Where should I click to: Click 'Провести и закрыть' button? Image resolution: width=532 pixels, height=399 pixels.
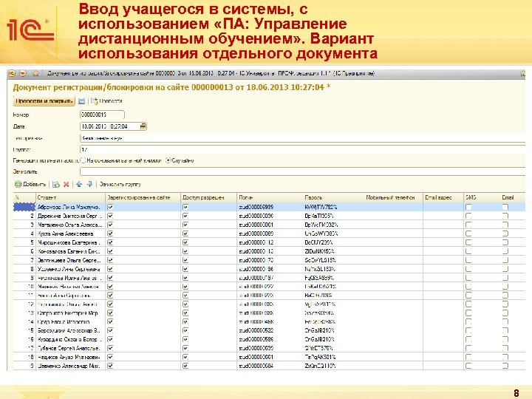click(x=44, y=101)
